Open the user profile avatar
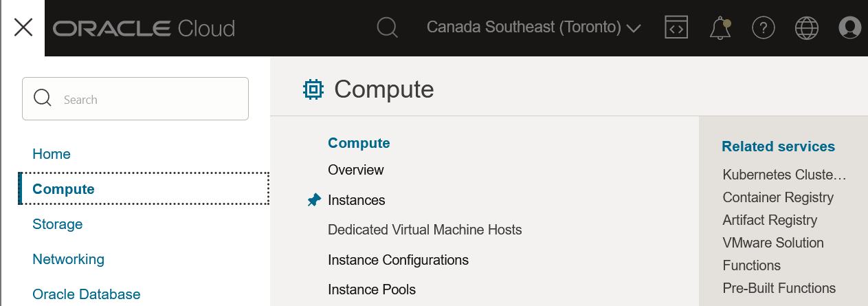 click(x=850, y=28)
